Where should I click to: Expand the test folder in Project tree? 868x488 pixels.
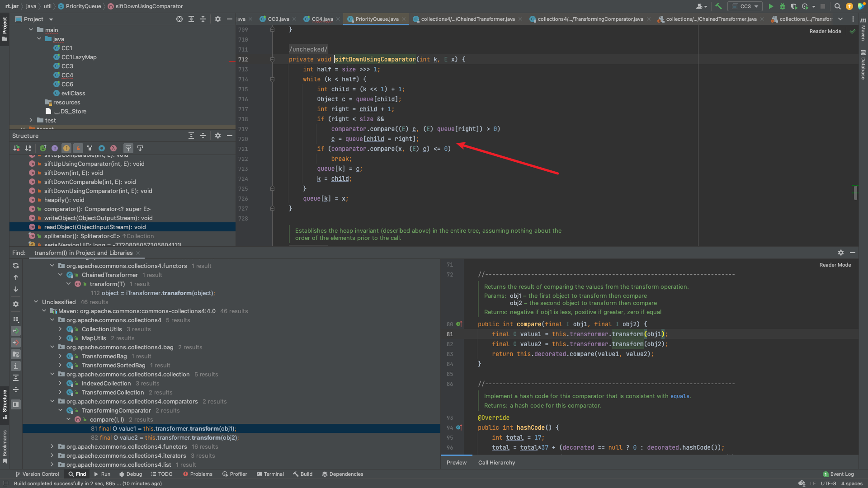coord(31,120)
